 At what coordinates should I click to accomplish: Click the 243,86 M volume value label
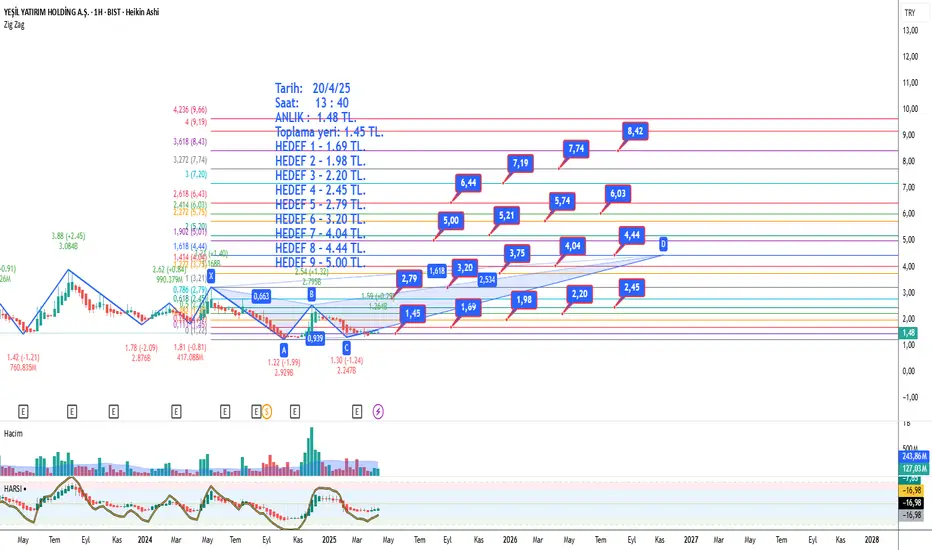914,456
